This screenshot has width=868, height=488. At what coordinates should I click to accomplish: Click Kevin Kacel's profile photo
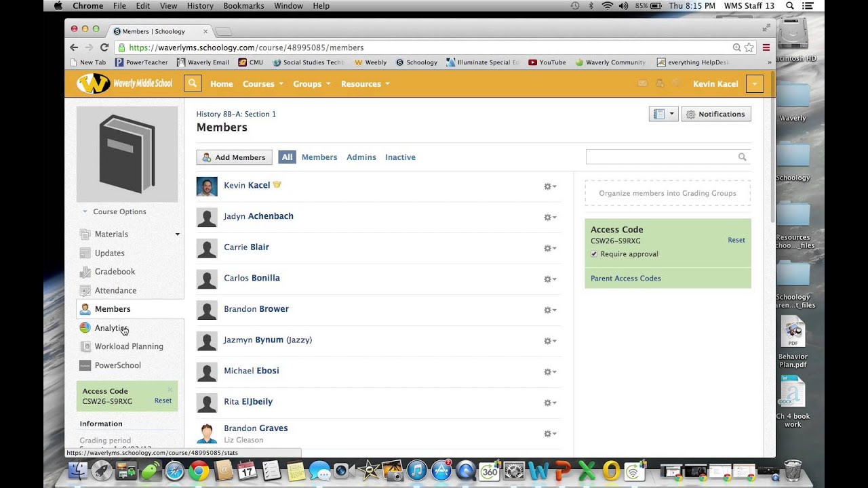[207, 186]
